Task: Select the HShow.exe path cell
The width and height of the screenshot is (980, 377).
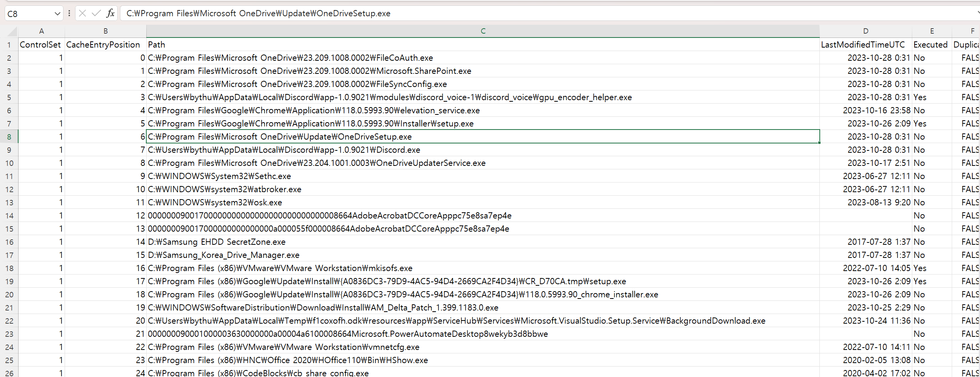Action: click(x=483, y=360)
